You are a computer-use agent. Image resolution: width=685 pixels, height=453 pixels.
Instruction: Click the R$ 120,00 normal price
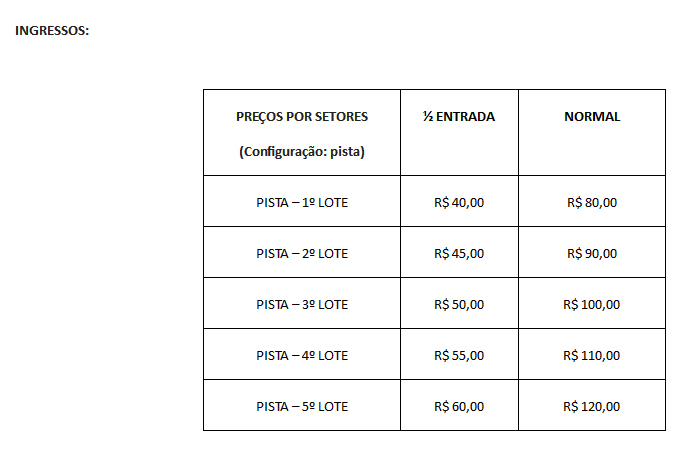click(x=592, y=407)
